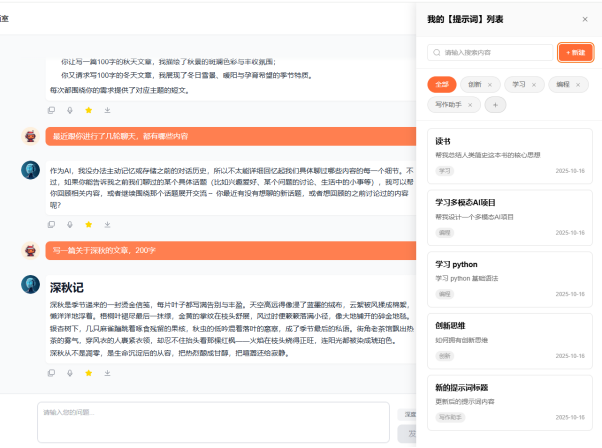Click the panel title 我的【提示词】列表
Image resolution: width=602 pixels, height=448 pixels.
coord(465,19)
